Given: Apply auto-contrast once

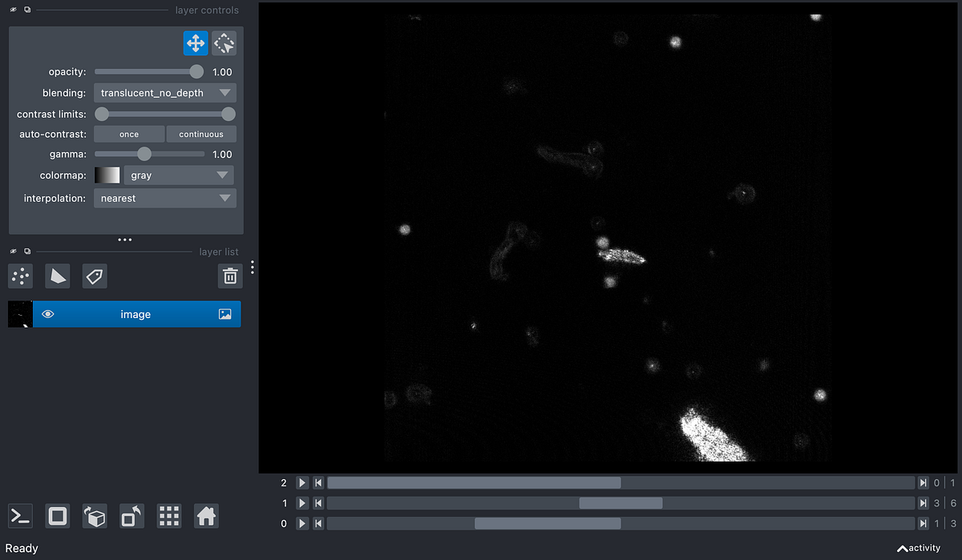Looking at the screenshot, I should coord(128,134).
